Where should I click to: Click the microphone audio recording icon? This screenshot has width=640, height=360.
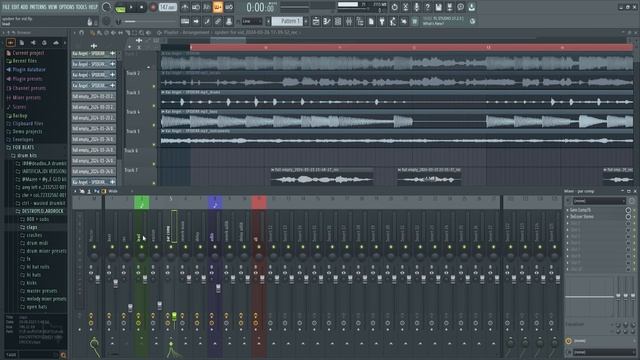pyautogui.click(x=416, y=7)
